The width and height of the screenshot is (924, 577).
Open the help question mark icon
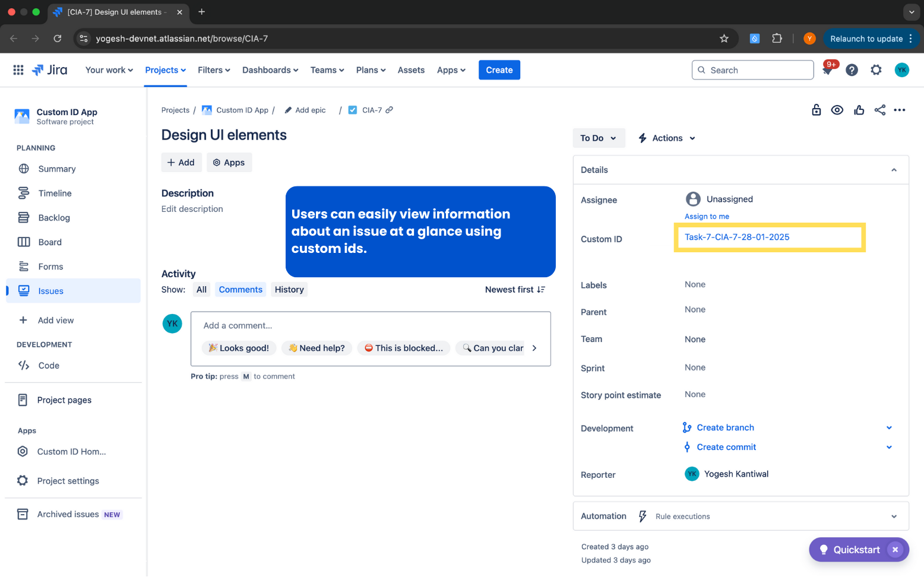coord(852,70)
